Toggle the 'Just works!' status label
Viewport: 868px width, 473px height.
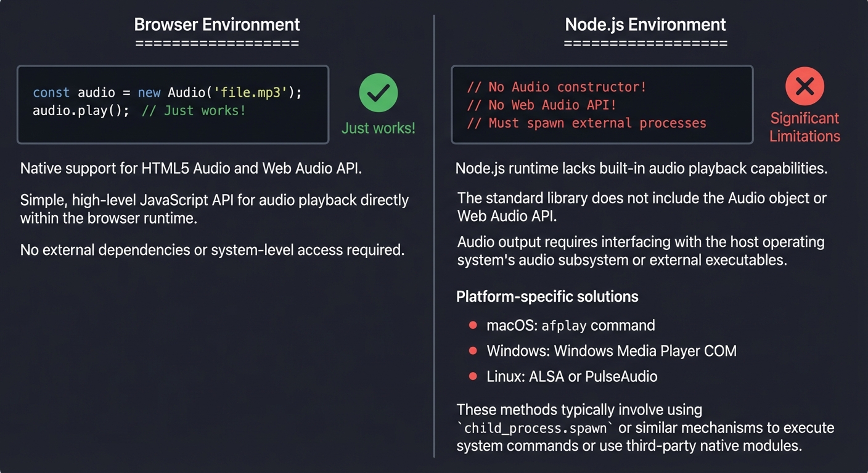point(378,129)
